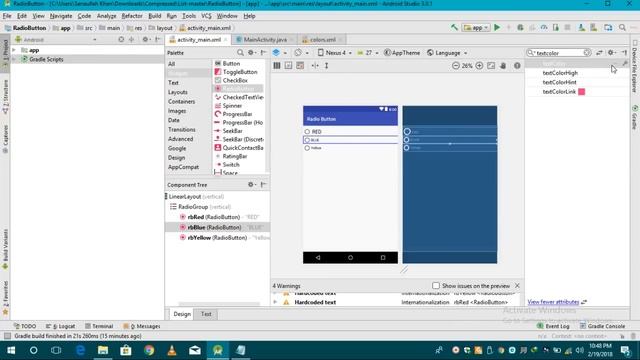
Task: Open the Component Tree gear settings
Action: click(x=251, y=184)
